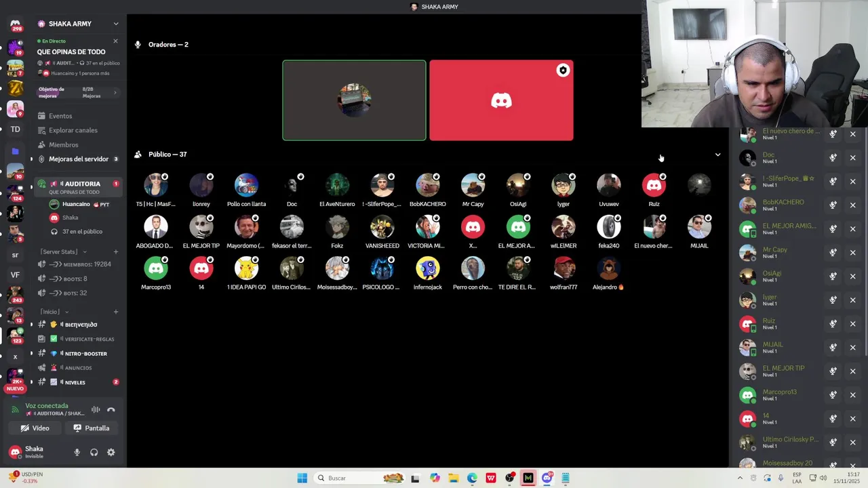Add channel plus icon beside Server Stats
Image resolution: width=868 pixels, height=488 pixels.
pyautogui.click(x=116, y=251)
